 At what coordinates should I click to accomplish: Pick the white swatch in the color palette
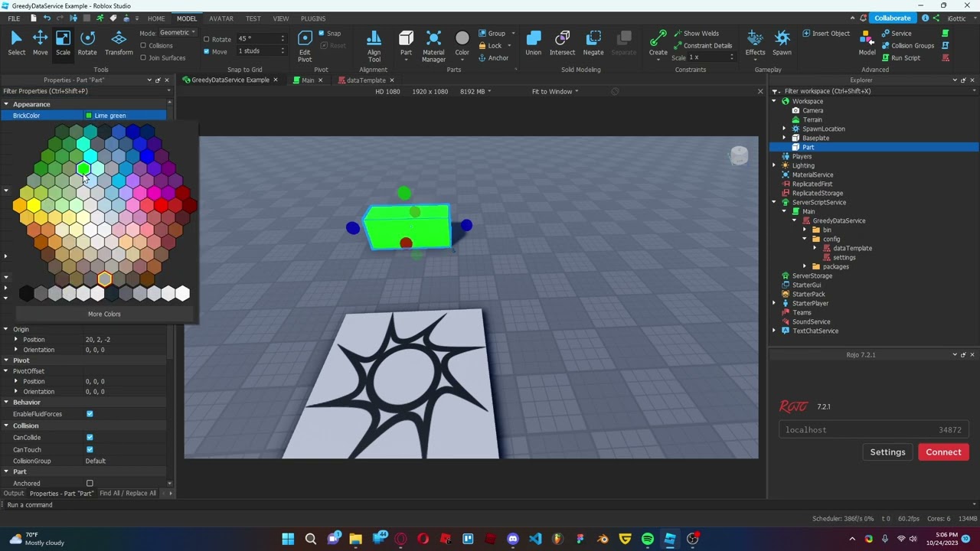click(x=182, y=293)
